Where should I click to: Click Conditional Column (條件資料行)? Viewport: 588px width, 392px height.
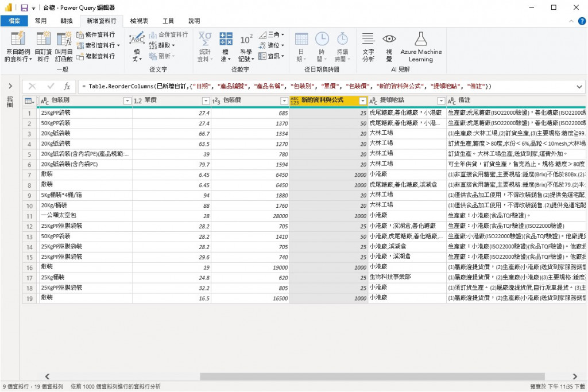pos(96,35)
